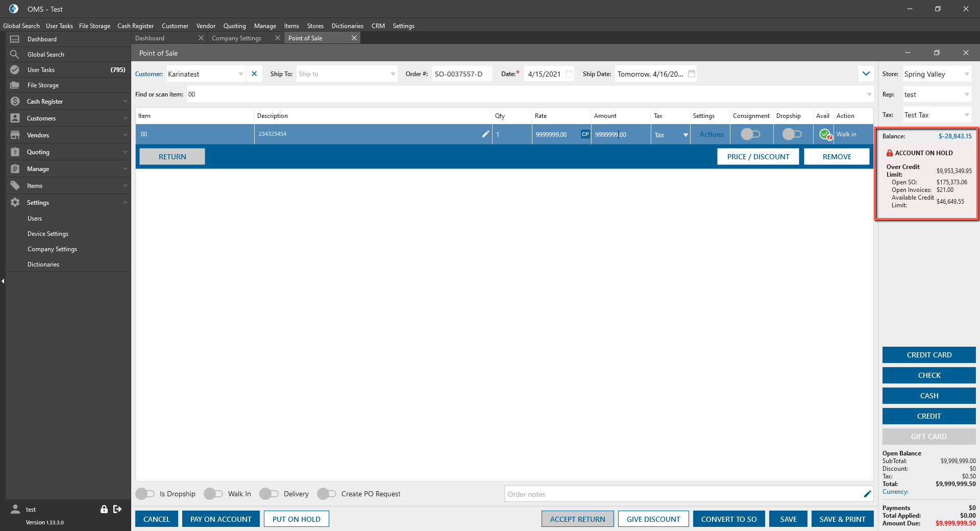Click the SAVE & PRINT button
Image resolution: width=980 pixels, height=531 pixels.
pos(842,519)
